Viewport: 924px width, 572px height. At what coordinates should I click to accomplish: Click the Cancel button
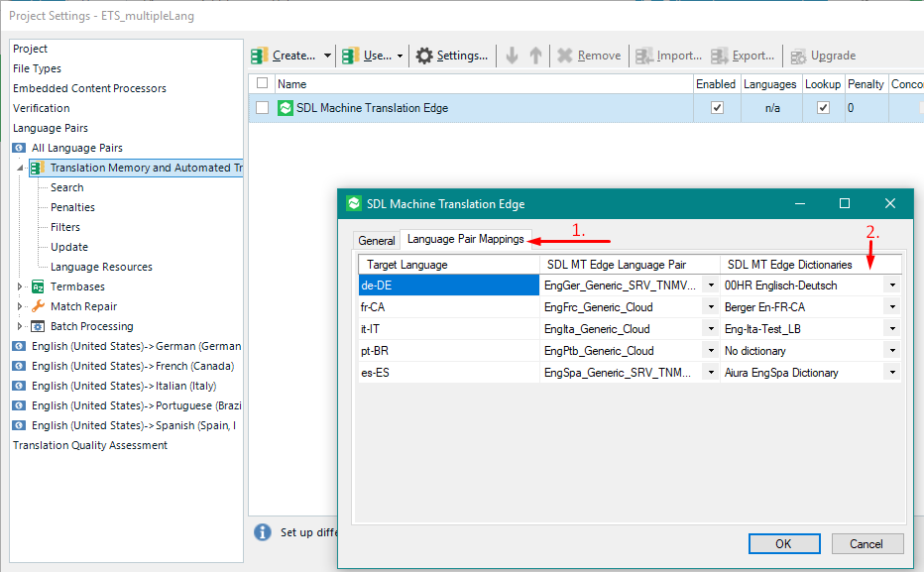[x=866, y=543]
